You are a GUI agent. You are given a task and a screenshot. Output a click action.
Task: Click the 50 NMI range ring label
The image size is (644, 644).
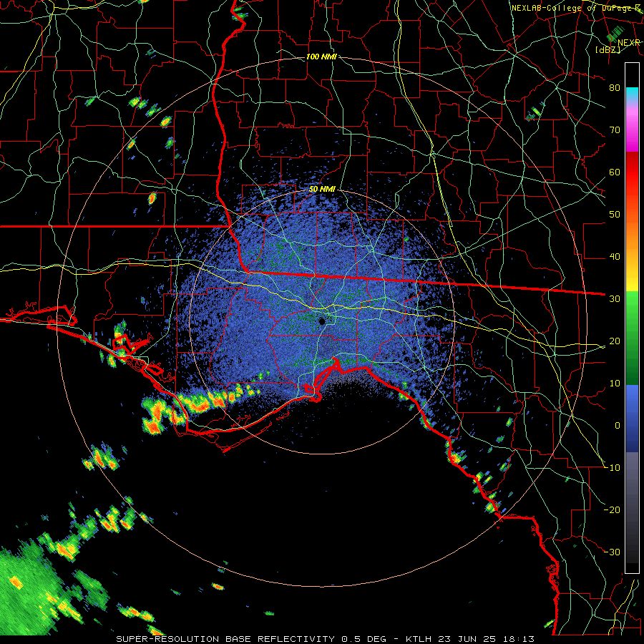[322, 190]
